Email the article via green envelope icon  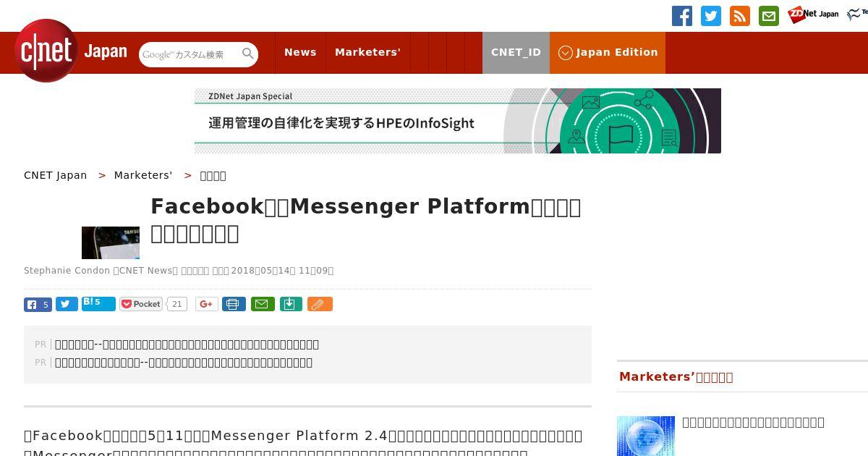(263, 304)
